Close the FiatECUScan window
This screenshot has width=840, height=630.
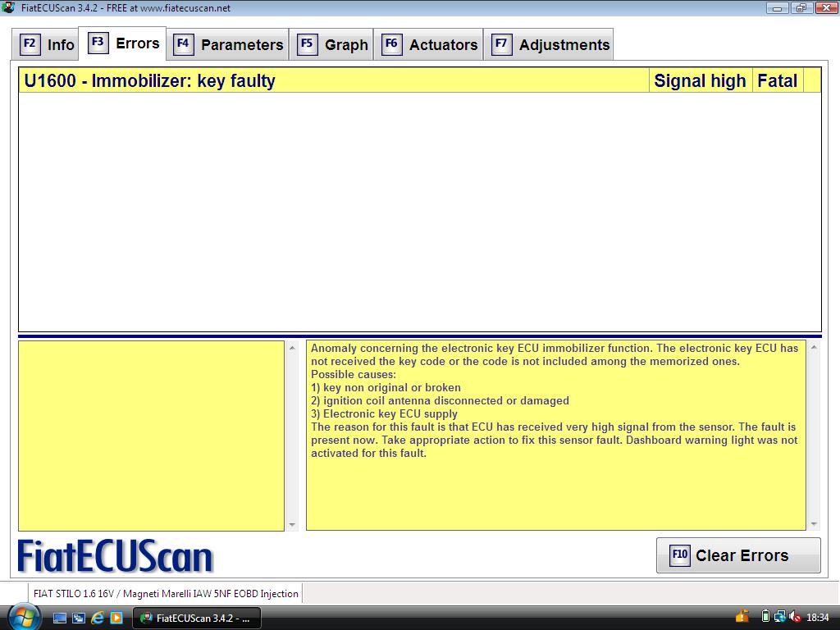[x=826, y=7]
